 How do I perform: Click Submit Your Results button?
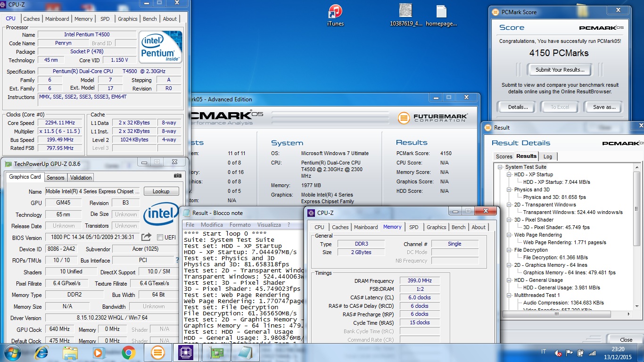[560, 70]
